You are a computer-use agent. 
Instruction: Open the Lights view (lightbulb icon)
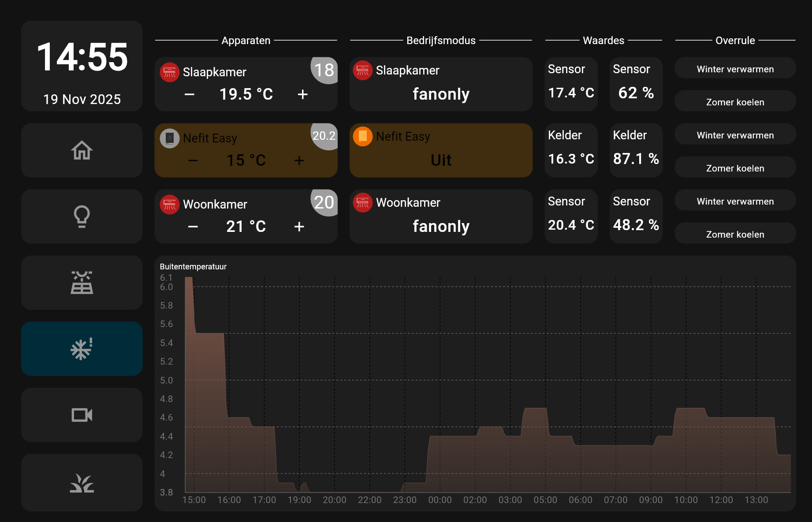(x=82, y=216)
